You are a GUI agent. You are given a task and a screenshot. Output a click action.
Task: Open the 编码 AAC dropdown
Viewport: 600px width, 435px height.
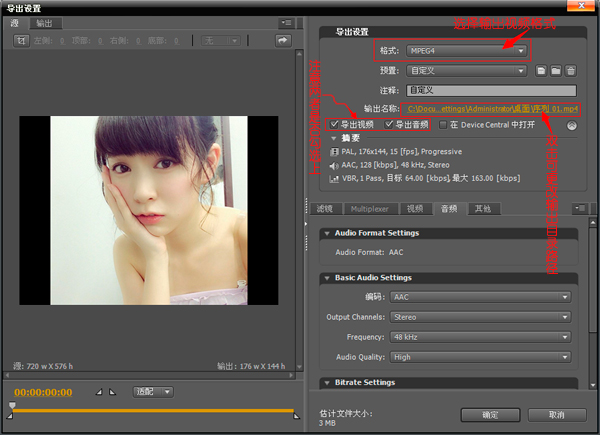coord(480,297)
